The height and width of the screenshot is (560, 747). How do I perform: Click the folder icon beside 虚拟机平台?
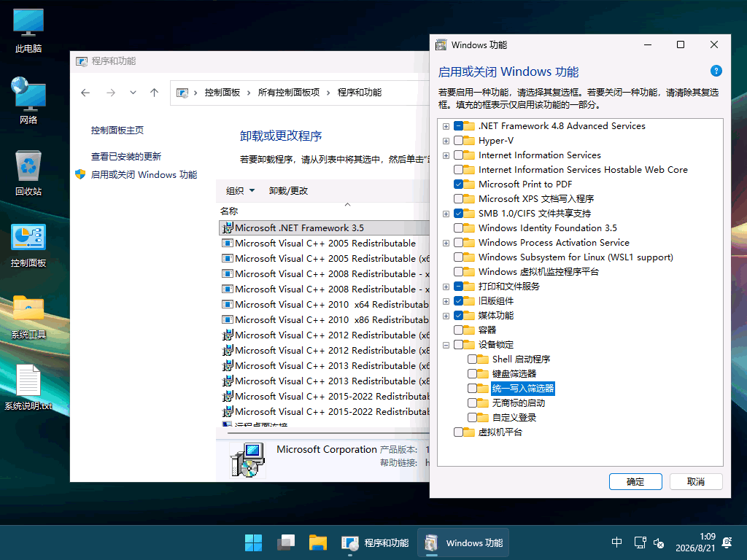coord(469,432)
